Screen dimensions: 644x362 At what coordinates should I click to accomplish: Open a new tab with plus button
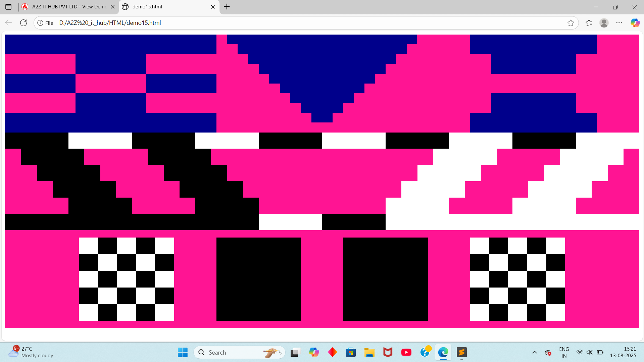tap(227, 7)
